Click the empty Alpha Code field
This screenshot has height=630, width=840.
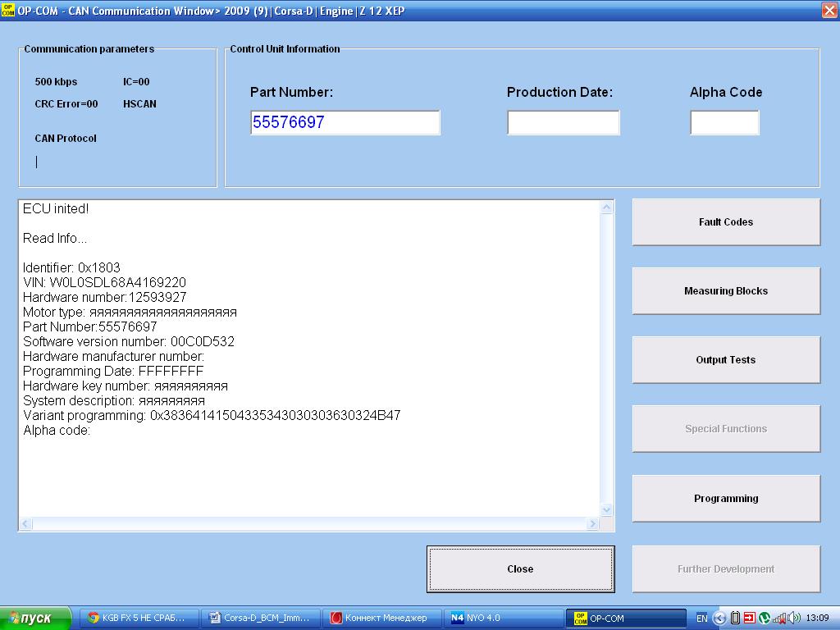724,123
